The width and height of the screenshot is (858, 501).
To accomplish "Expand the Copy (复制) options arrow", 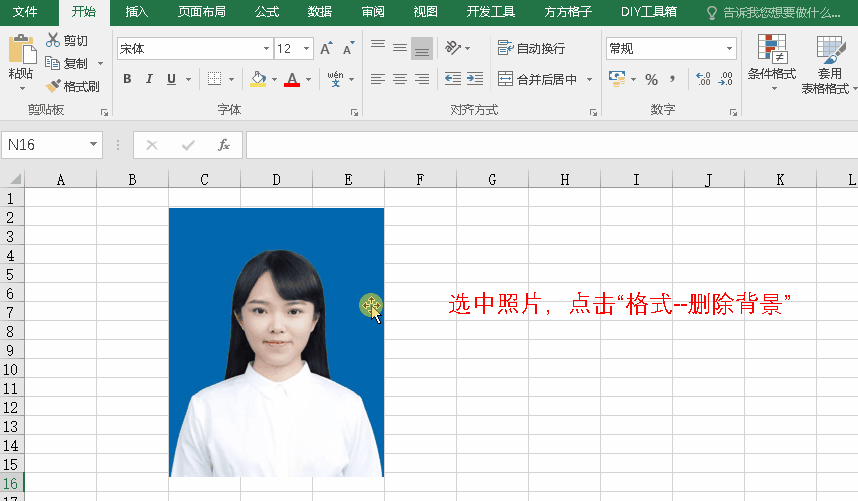I will pos(101,63).
